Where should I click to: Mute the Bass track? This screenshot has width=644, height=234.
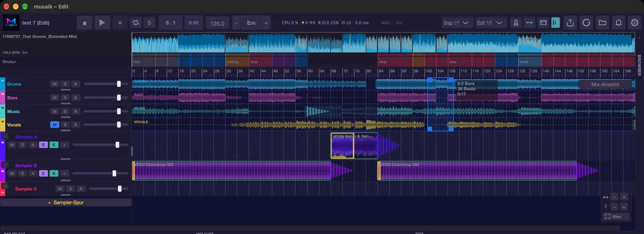coord(54,98)
